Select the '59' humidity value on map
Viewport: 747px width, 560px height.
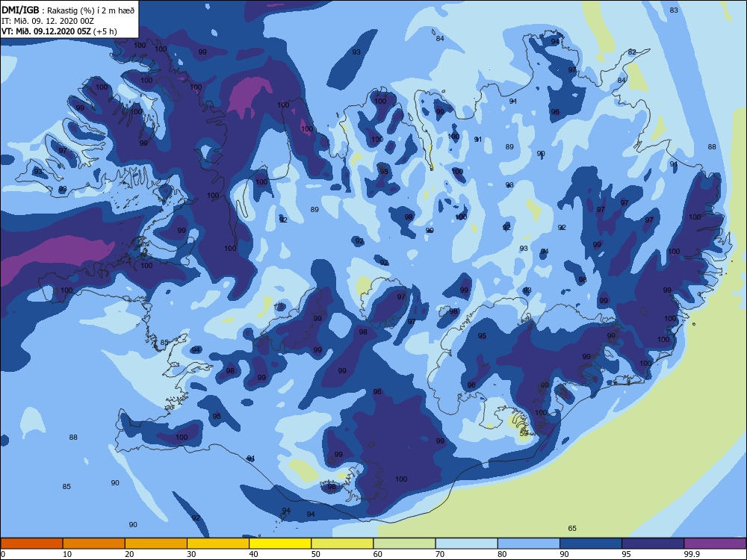coord(524,434)
